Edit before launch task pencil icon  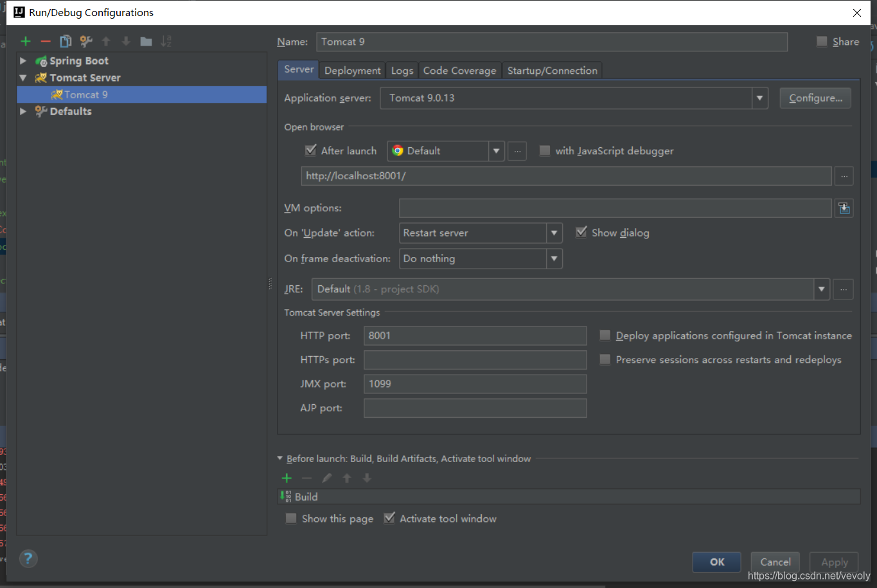[327, 478]
